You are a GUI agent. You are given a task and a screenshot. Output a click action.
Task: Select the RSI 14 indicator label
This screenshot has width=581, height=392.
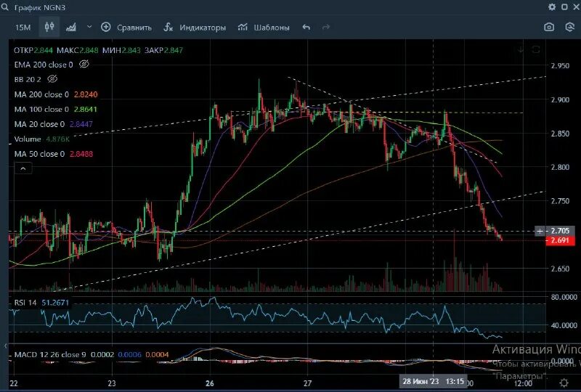25,303
